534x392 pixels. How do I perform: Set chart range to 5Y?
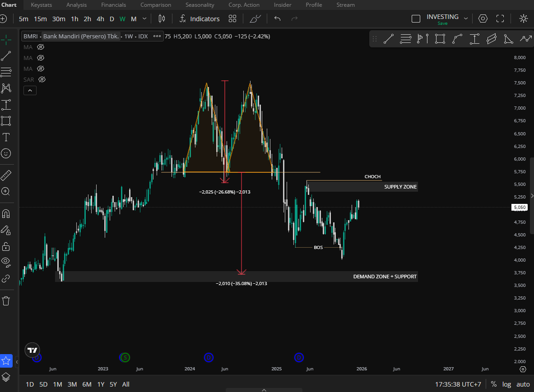tap(113, 384)
